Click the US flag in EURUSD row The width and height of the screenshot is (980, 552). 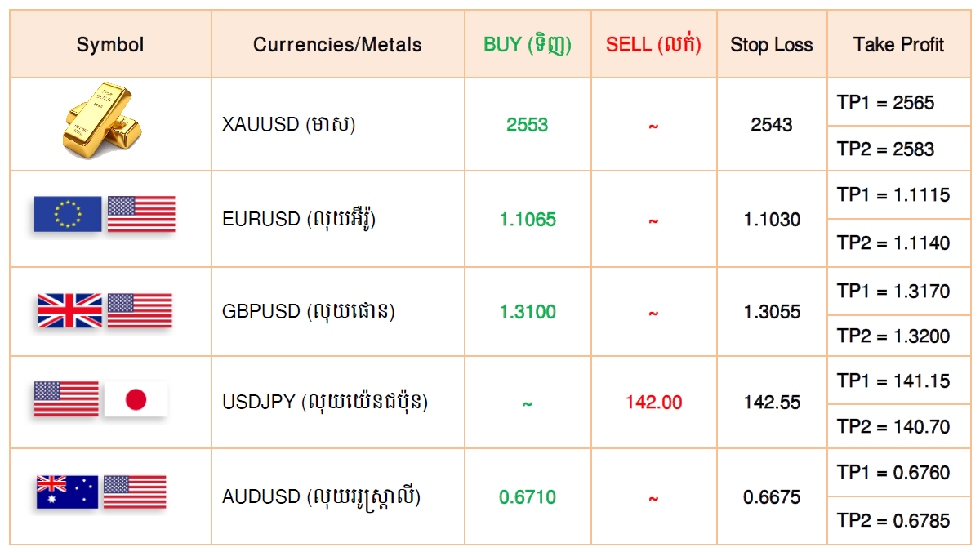coord(141,214)
